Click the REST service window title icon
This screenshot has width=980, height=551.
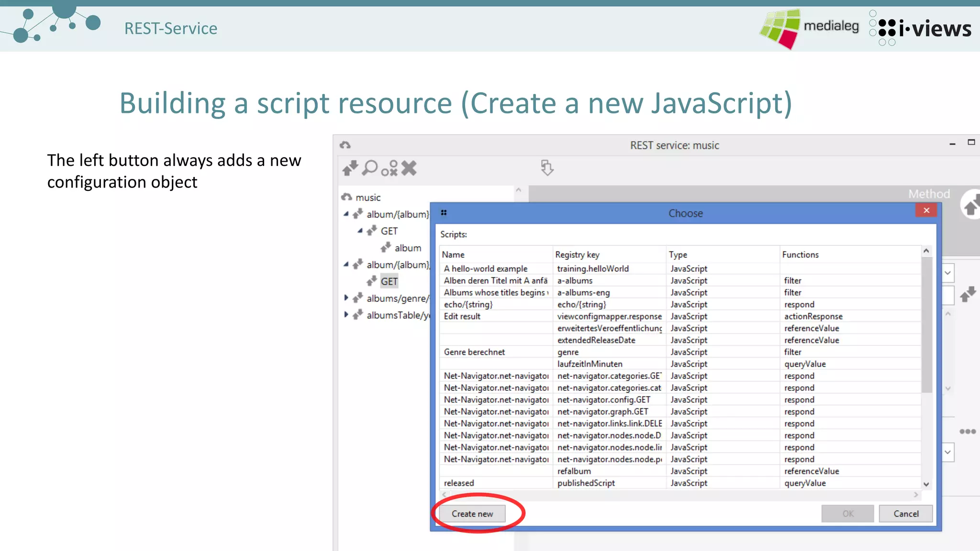(x=345, y=145)
